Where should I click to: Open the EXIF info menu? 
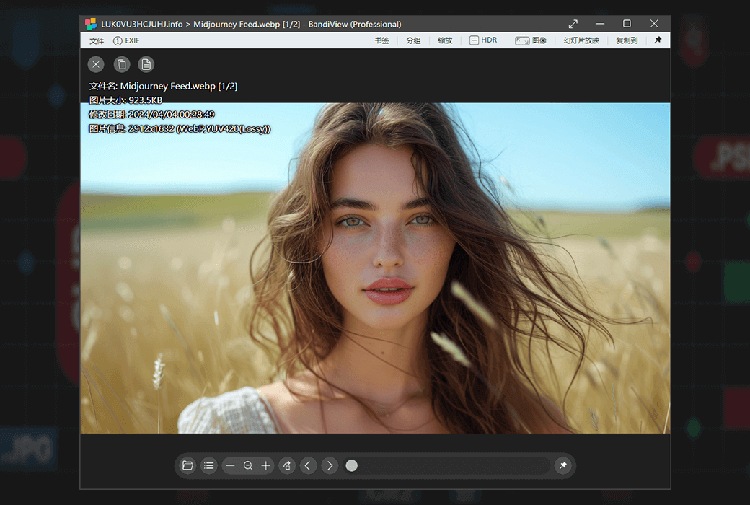tap(126, 41)
